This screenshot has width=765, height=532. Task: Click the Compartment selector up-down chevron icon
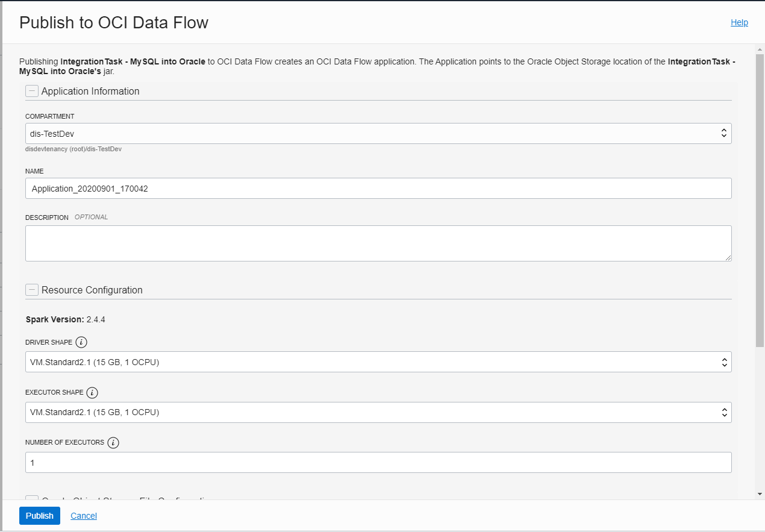[723, 133]
